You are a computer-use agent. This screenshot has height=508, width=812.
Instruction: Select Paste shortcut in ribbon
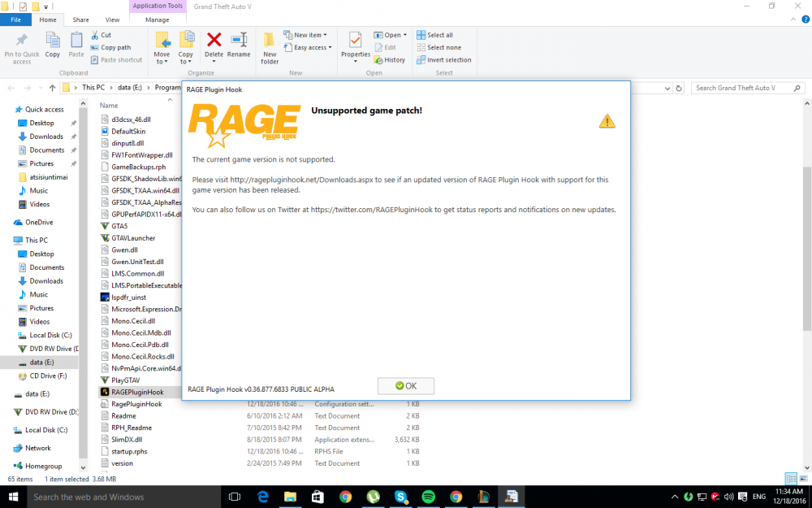[116, 59]
